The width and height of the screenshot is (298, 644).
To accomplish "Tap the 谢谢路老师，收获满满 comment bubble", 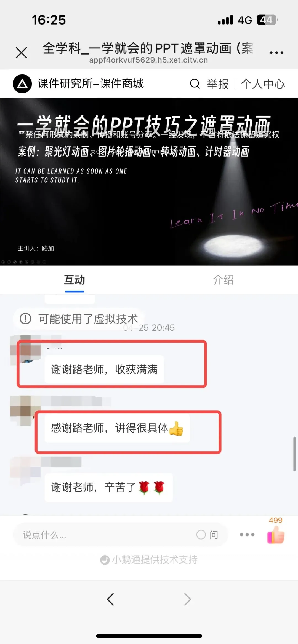I will click(104, 369).
